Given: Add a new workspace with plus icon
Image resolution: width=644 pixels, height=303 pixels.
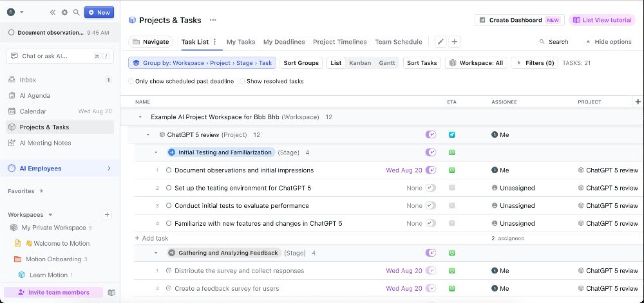Looking at the screenshot, I should point(107,214).
